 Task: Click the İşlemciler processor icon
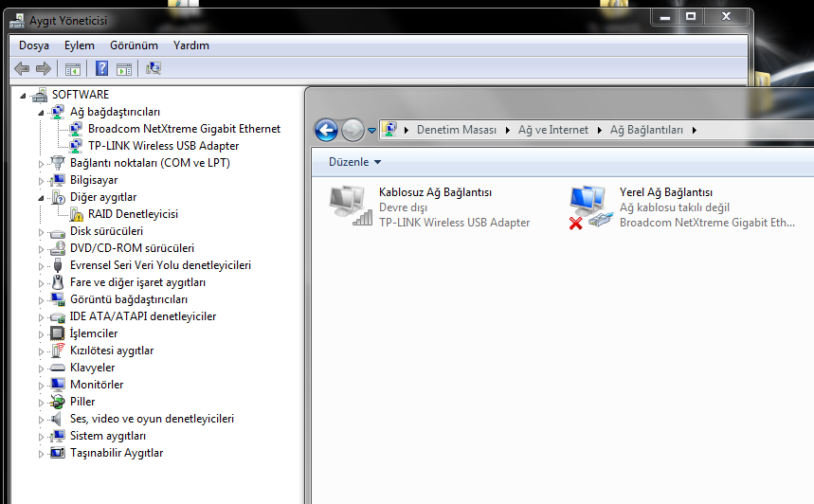pyautogui.click(x=57, y=333)
